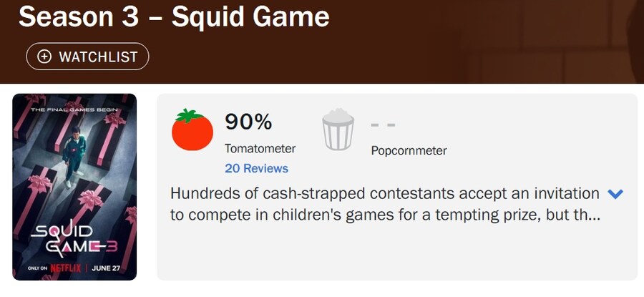
Task: Add Season 3 to Watchlist
Action: [x=87, y=57]
